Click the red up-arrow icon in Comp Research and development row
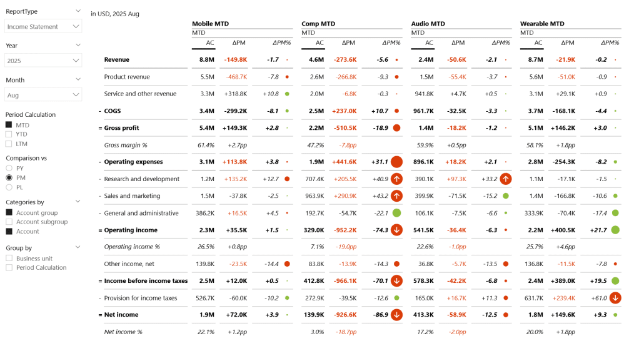This screenshot has height=341, width=644. tap(396, 179)
